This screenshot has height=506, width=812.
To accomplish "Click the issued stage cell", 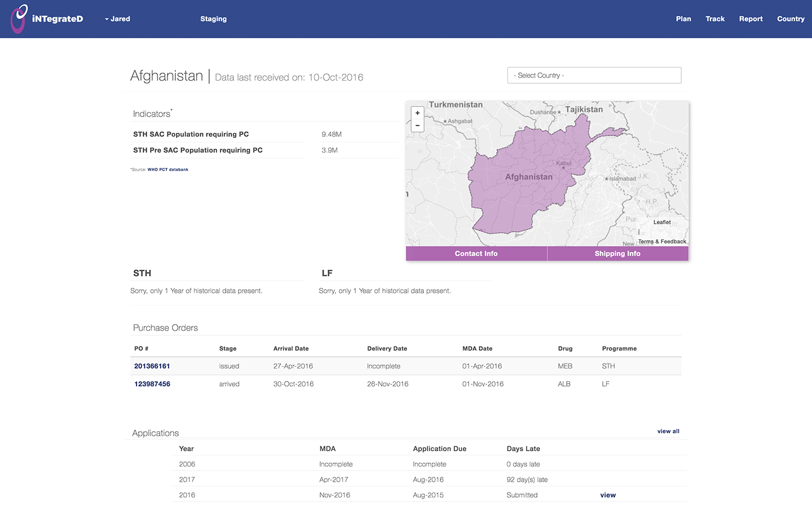I will pos(229,366).
